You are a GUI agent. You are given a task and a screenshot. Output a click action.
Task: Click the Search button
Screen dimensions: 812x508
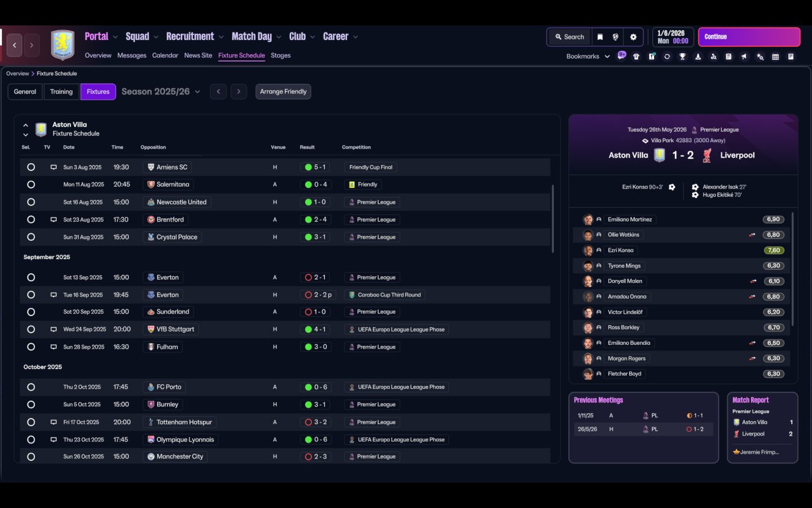click(x=569, y=37)
